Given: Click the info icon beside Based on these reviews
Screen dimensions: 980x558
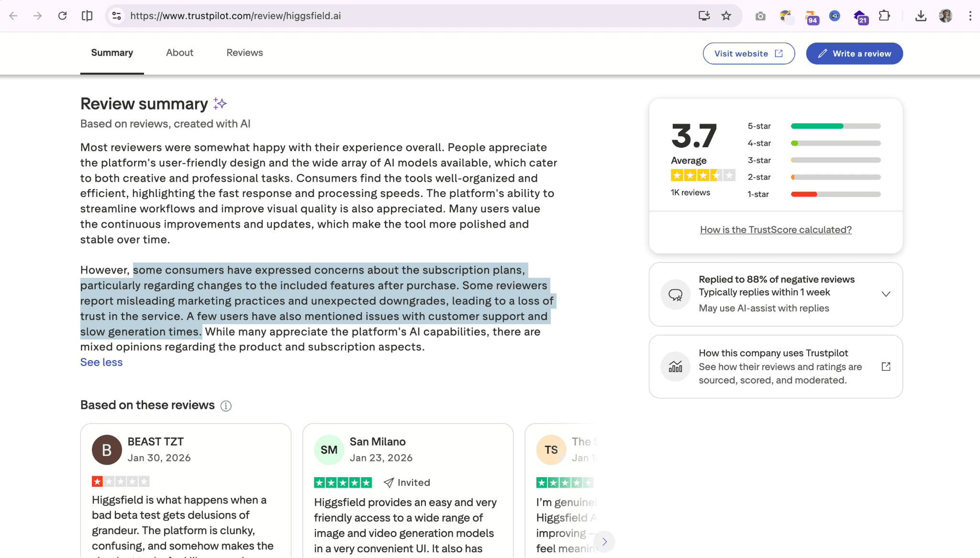Looking at the screenshot, I should [x=226, y=406].
